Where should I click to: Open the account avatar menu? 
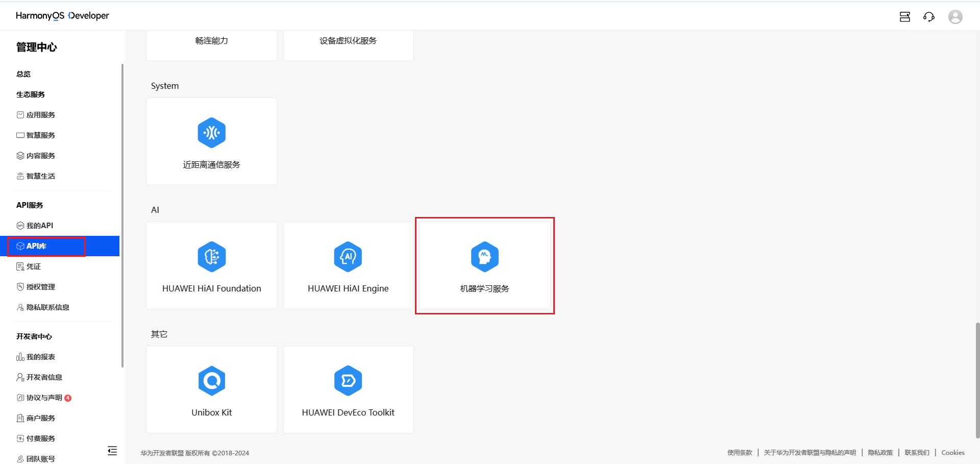tap(955, 16)
